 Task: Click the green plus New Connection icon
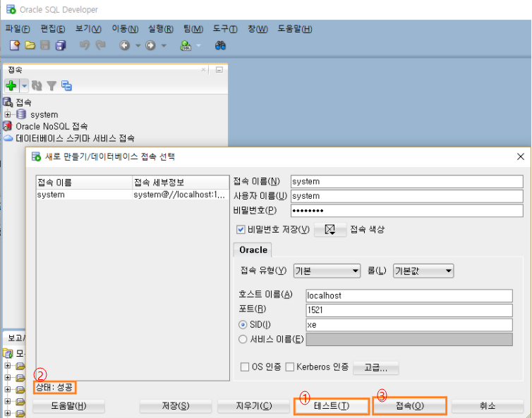[x=11, y=85]
